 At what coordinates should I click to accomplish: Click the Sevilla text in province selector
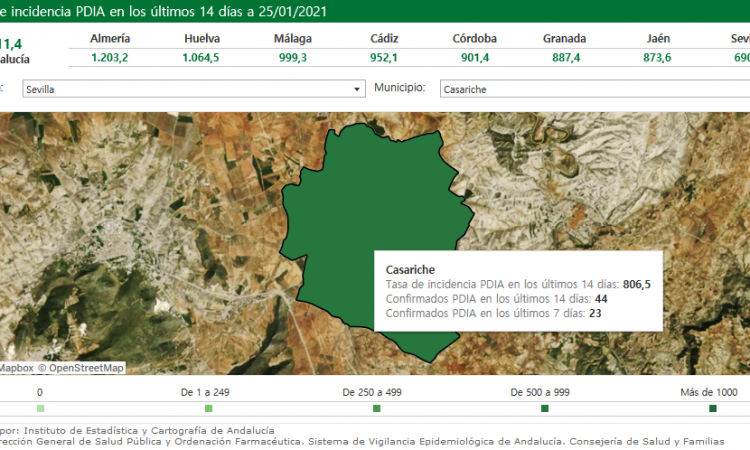click(40, 89)
